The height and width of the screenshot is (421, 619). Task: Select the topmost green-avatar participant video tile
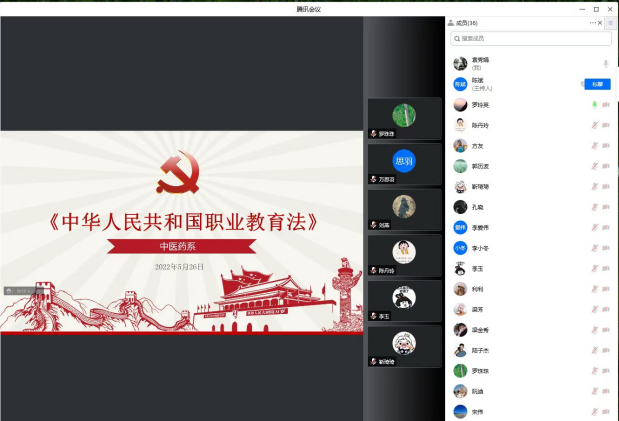tap(405, 118)
